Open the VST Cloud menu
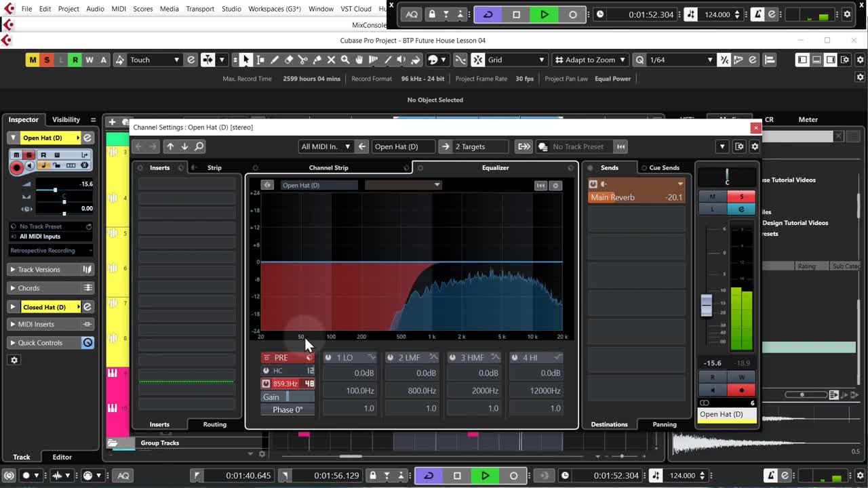Screen dimensions: 868x488 click(x=356, y=9)
